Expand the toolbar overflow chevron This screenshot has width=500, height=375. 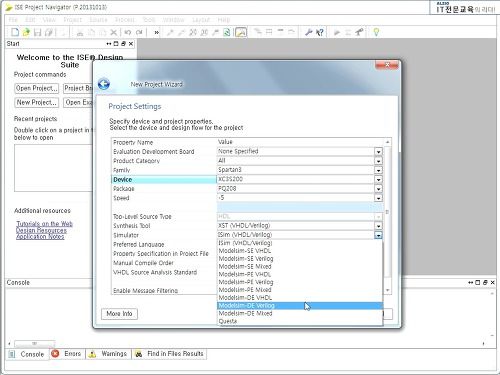pos(157,32)
